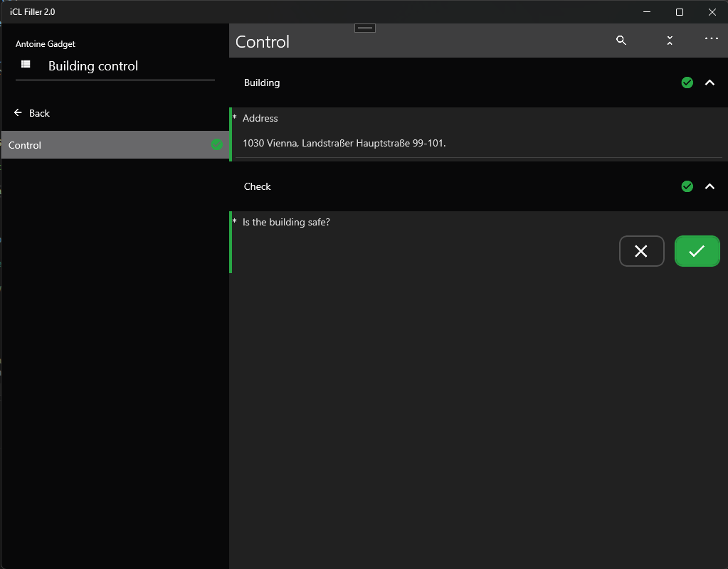Select the Control item in the sidebar
Image resolution: width=728 pixels, height=569 pixels.
pyautogui.click(x=115, y=145)
